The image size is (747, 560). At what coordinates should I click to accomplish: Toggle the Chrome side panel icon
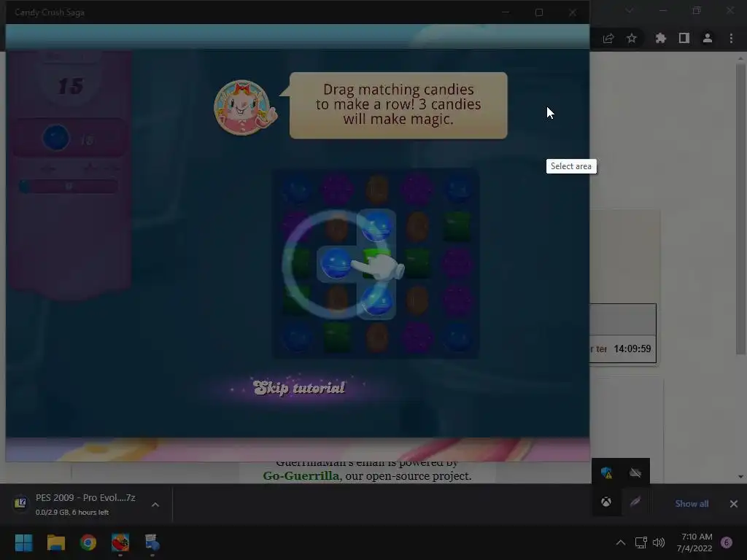pyautogui.click(x=684, y=39)
